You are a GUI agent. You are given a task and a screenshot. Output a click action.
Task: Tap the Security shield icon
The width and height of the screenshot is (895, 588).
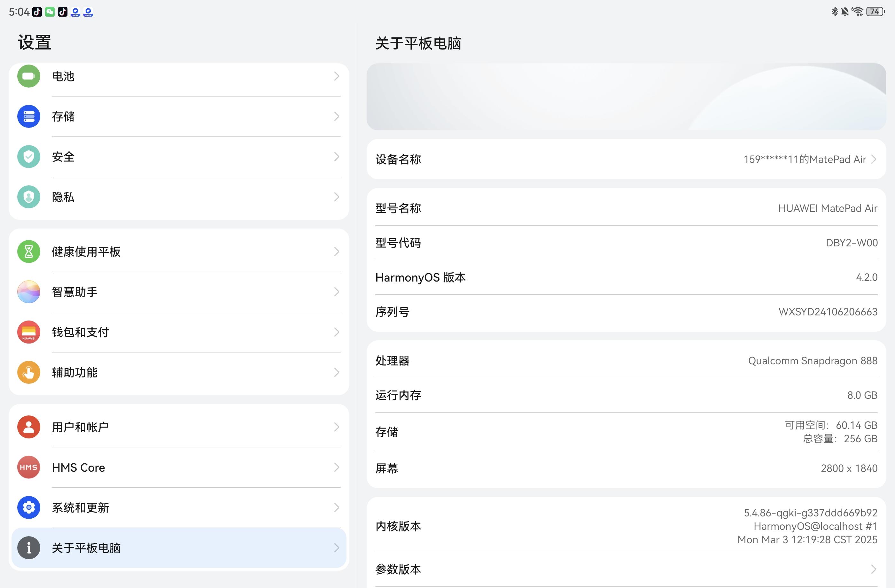click(28, 157)
